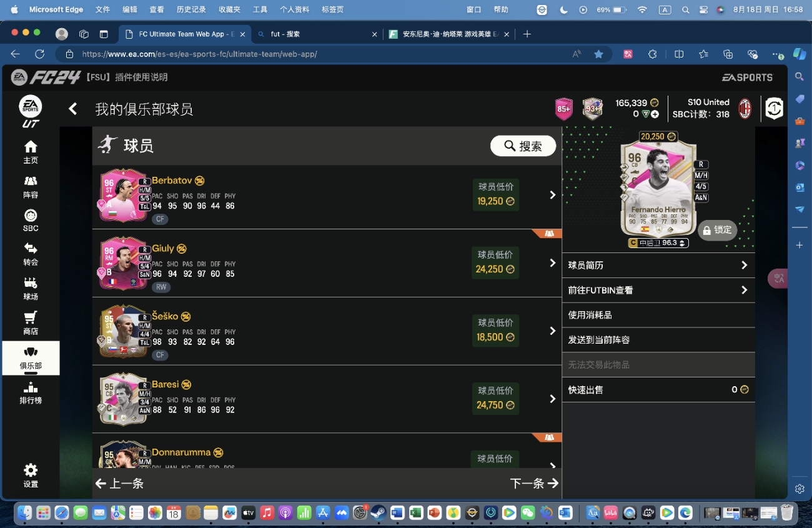
Task: Select the 俱乐部 club section
Action: pos(31,358)
